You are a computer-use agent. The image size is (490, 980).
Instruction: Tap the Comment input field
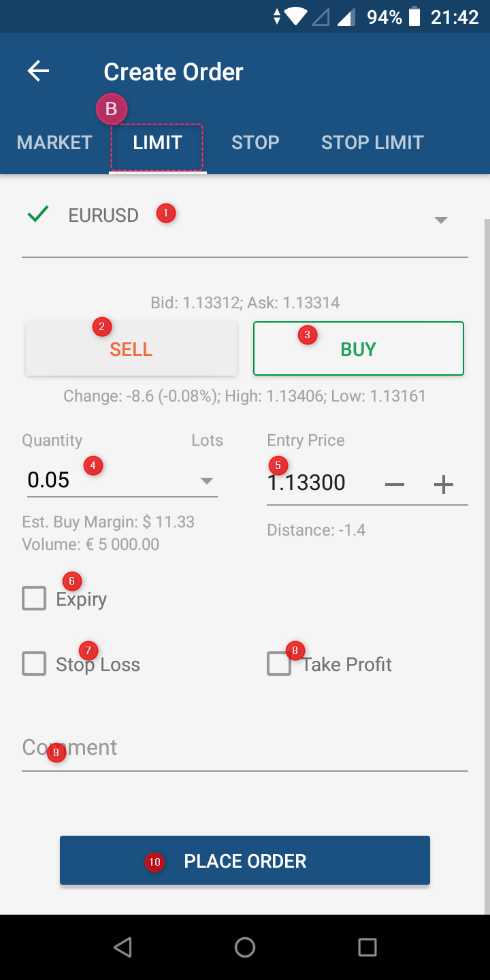click(245, 749)
